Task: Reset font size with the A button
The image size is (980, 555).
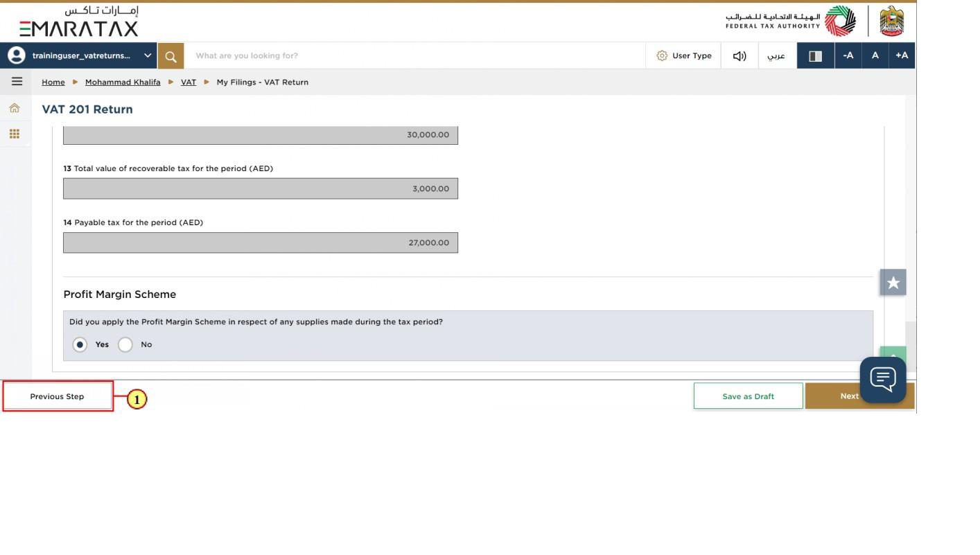Action: pyautogui.click(x=875, y=55)
